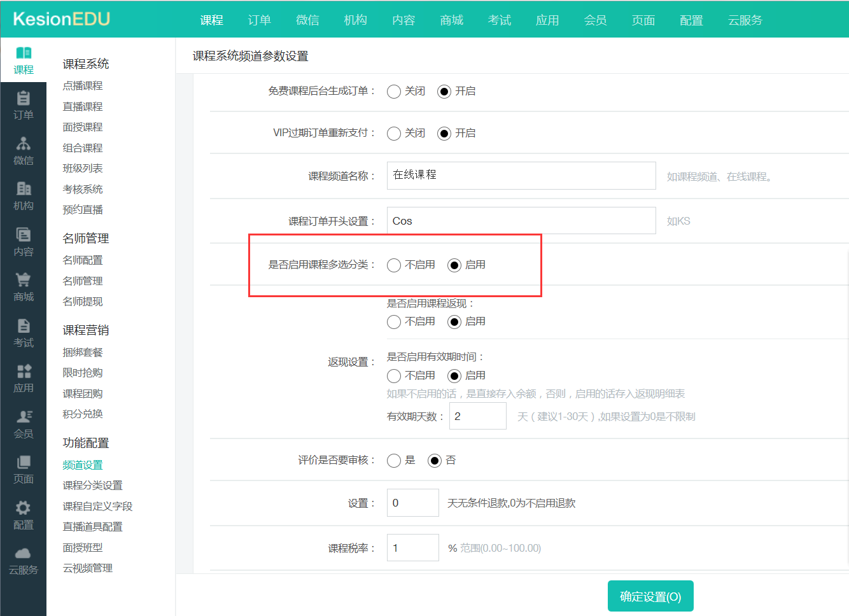Click the 考试 document icon in sidebar

pos(23,326)
